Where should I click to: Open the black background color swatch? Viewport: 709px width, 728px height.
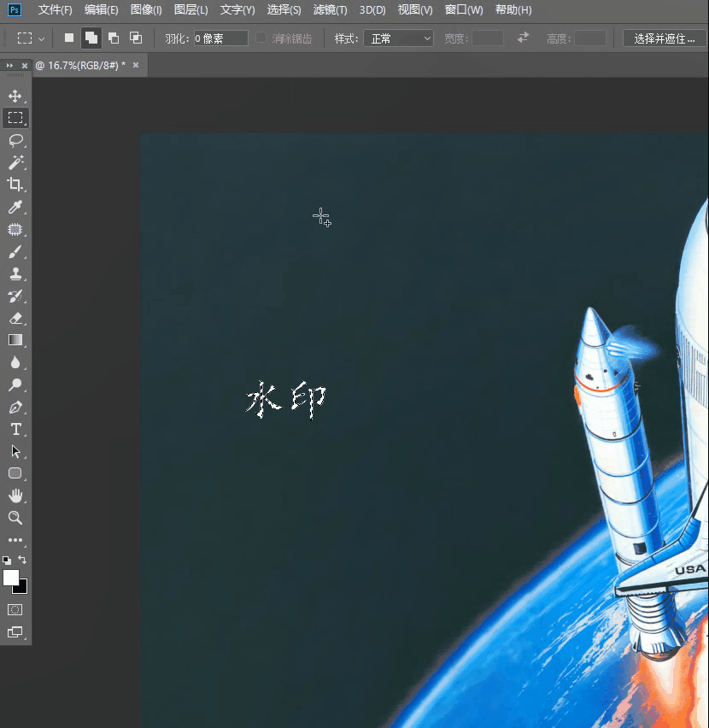23,590
